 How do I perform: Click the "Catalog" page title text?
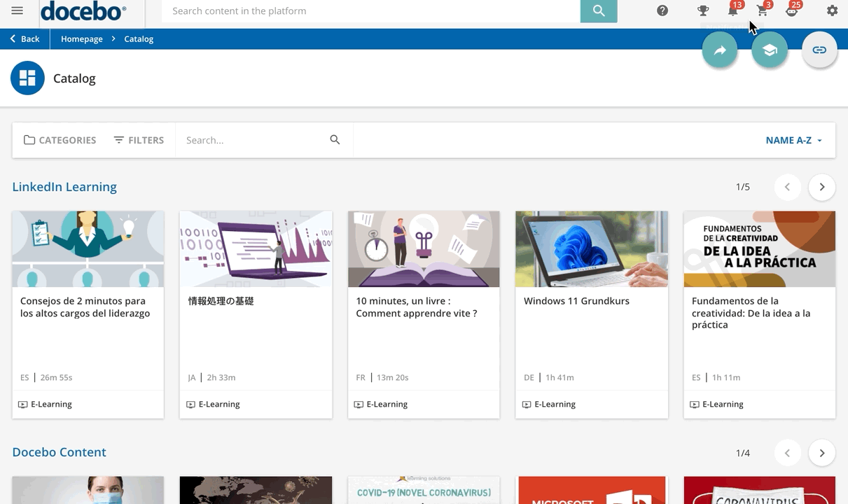[74, 78]
